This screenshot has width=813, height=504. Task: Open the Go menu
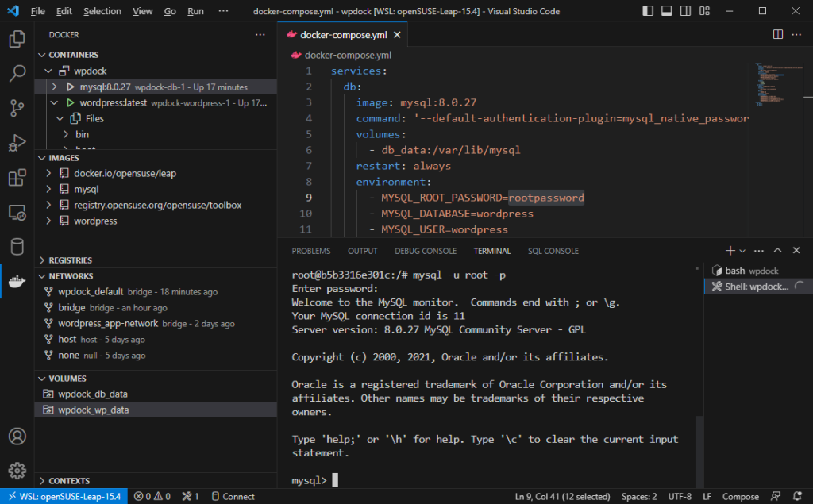click(170, 11)
